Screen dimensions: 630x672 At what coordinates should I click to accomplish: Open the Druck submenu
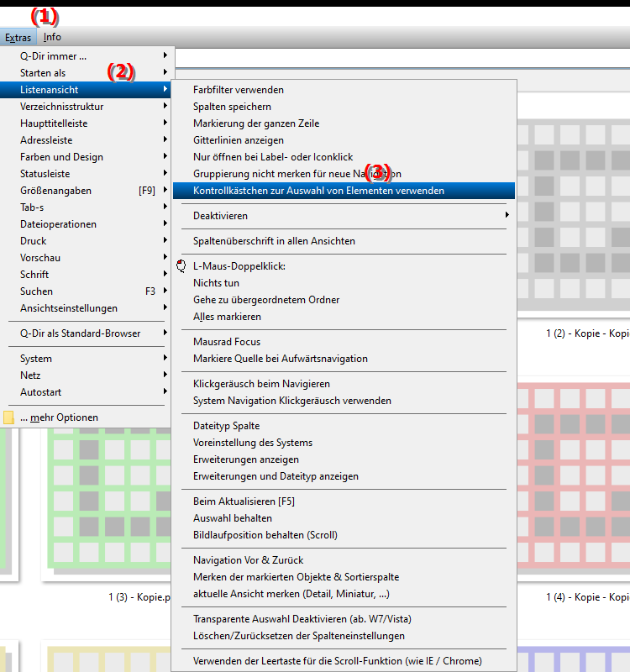(x=86, y=241)
